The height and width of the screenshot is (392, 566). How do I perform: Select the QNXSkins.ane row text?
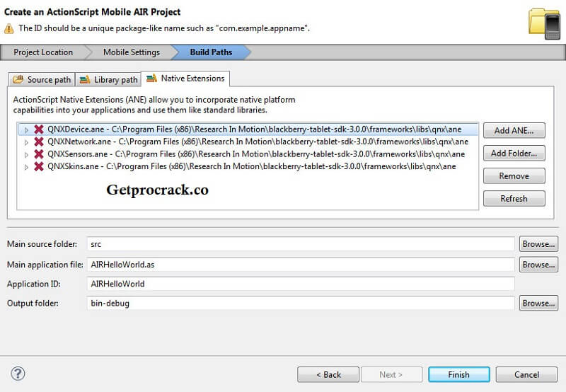click(x=252, y=166)
